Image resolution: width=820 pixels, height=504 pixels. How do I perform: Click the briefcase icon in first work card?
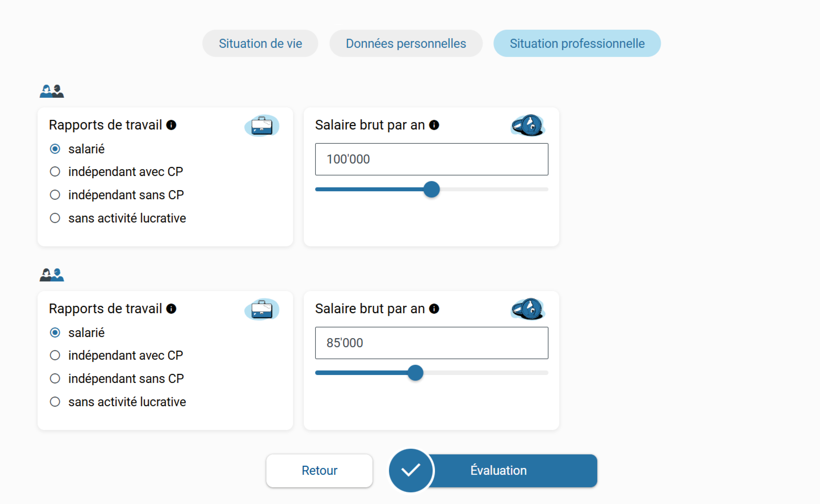(262, 126)
